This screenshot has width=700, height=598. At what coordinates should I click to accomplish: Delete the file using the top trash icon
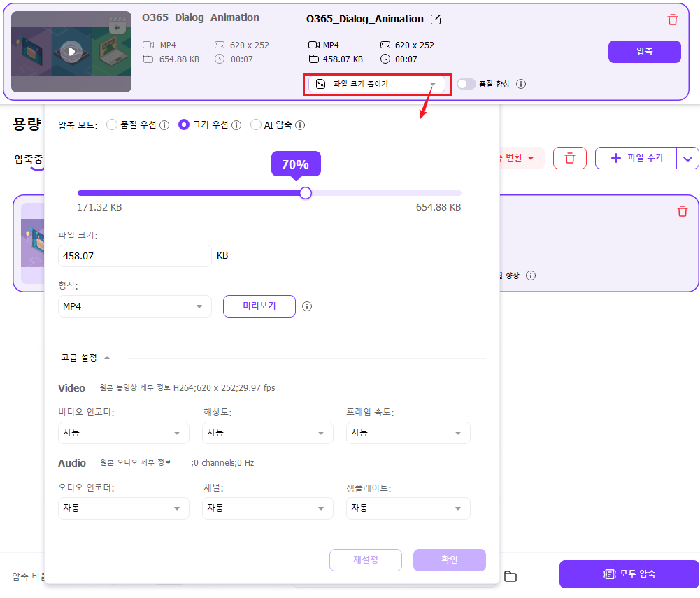pyautogui.click(x=672, y=20)
